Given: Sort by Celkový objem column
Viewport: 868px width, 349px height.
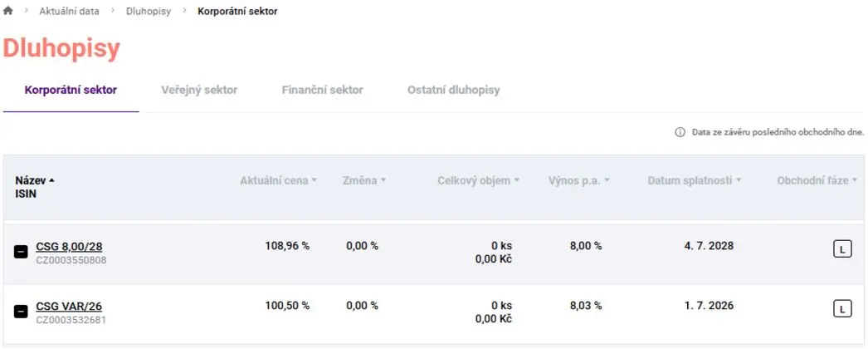Looking at the screenshot, I should click(x=478, y=180).
